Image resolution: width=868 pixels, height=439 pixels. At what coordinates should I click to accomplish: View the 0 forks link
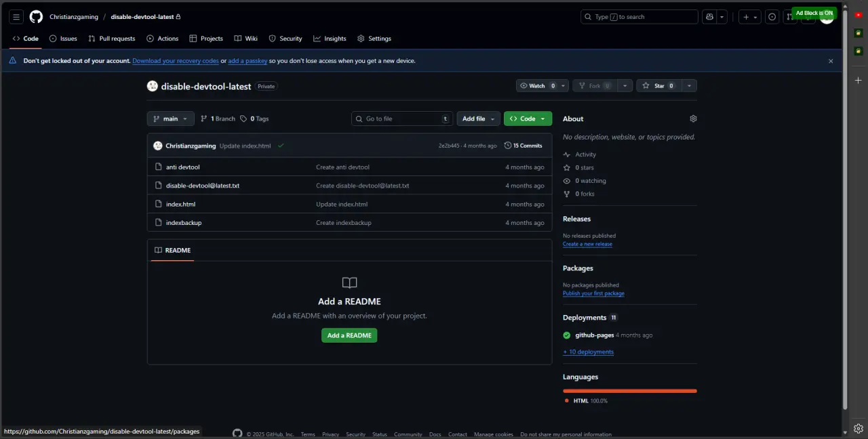pos(579,194)
